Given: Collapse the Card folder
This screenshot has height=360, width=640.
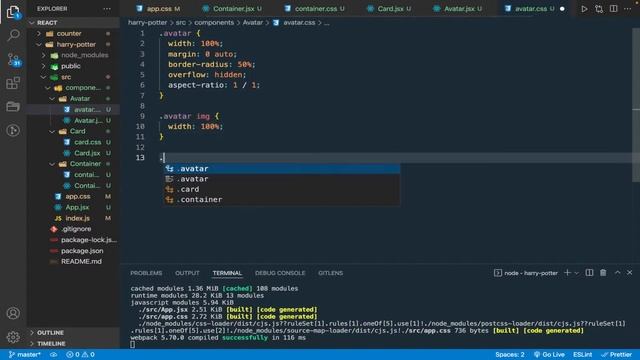Looking at the screenshot, I should (x=73, y=131).
